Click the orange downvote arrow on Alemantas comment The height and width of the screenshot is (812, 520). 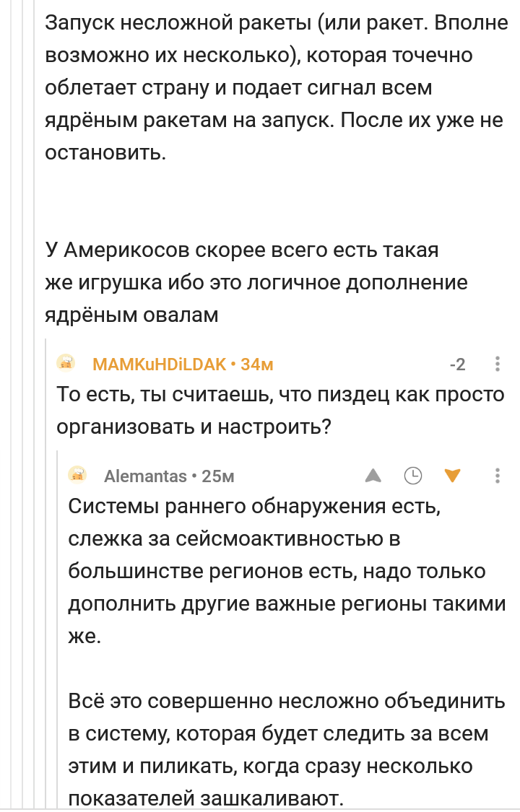453,476
